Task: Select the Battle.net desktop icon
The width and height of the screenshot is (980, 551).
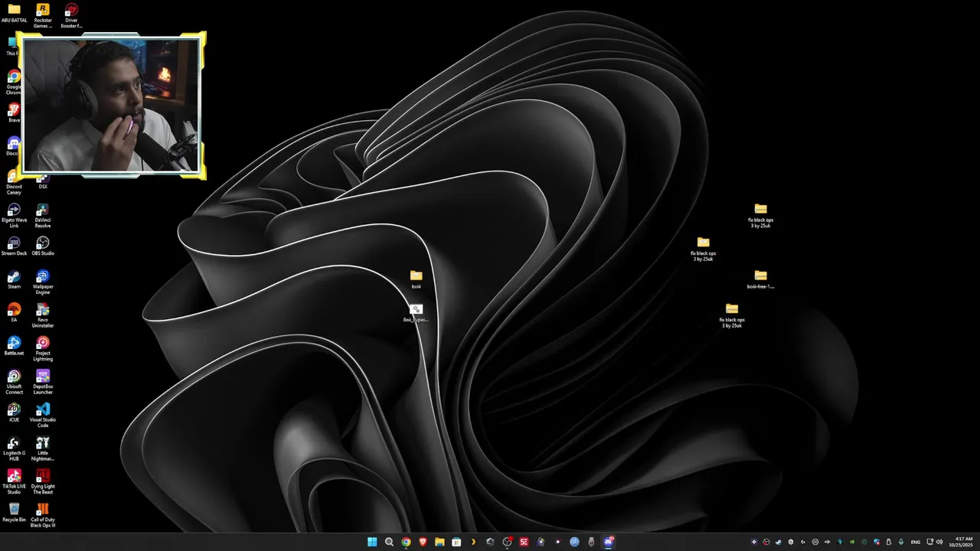Action: (14, 347)
